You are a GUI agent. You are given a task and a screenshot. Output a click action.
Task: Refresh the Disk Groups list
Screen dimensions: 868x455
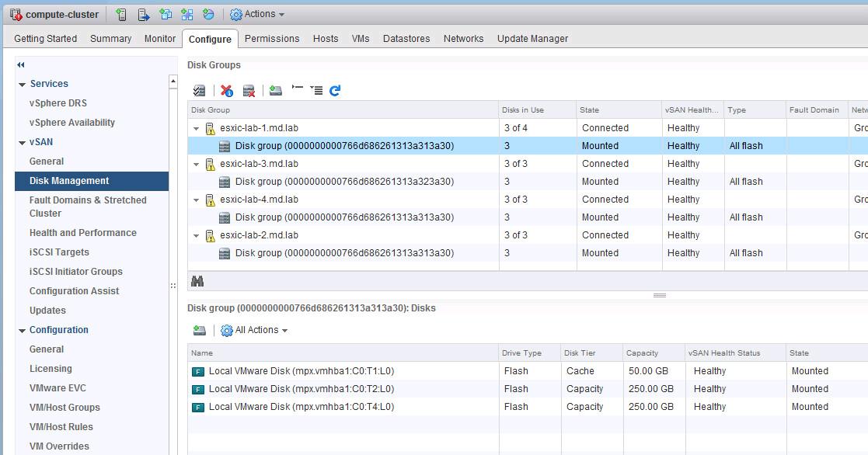point(335,91)
